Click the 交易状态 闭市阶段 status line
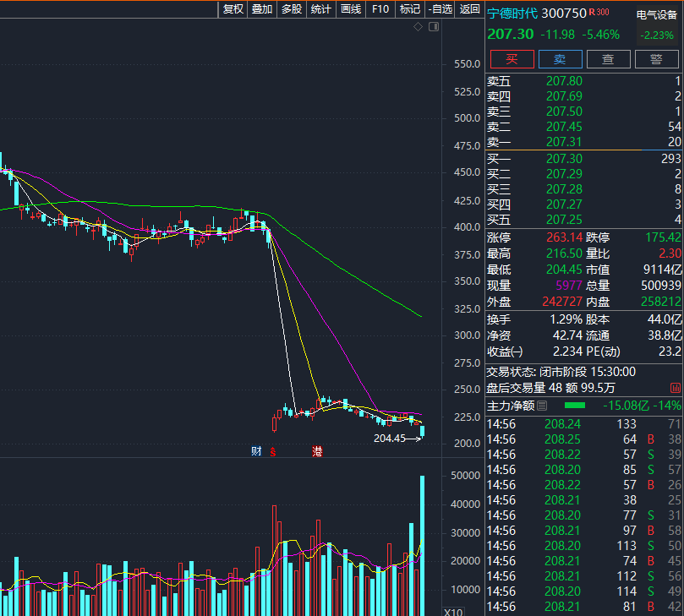The height and width of the screenshot is (616, 684). pyautogui.click(x=561, y=372)
